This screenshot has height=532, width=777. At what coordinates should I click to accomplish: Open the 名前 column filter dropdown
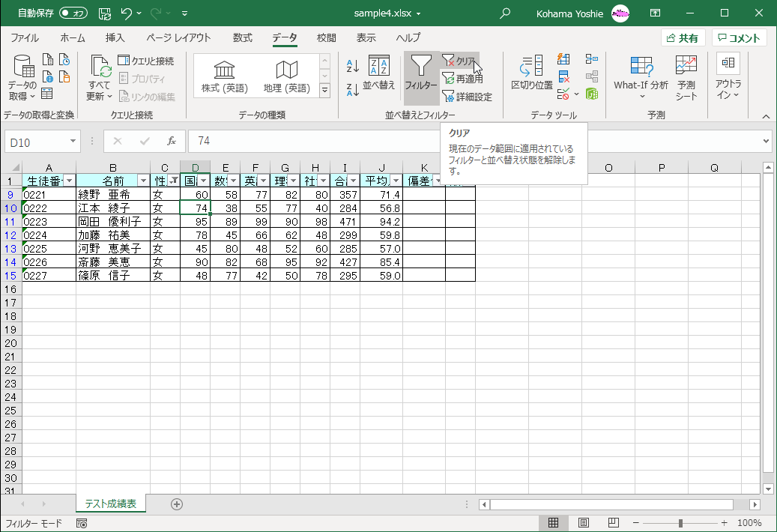tap(142, 181)
